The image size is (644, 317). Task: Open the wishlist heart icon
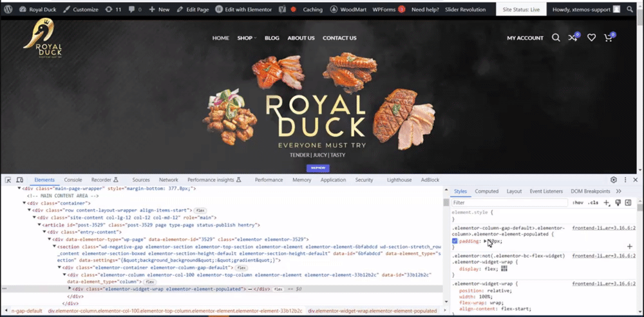pos(591,38)
